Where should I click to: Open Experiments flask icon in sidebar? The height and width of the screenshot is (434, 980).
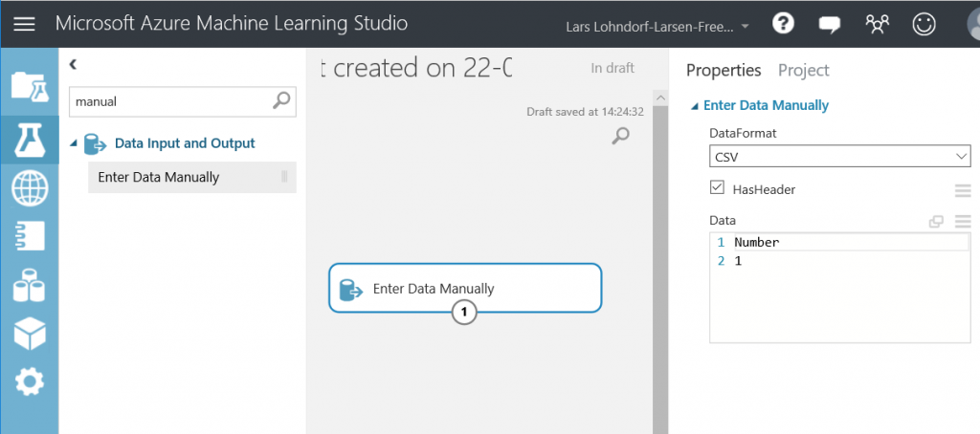(x=29, y=140)
